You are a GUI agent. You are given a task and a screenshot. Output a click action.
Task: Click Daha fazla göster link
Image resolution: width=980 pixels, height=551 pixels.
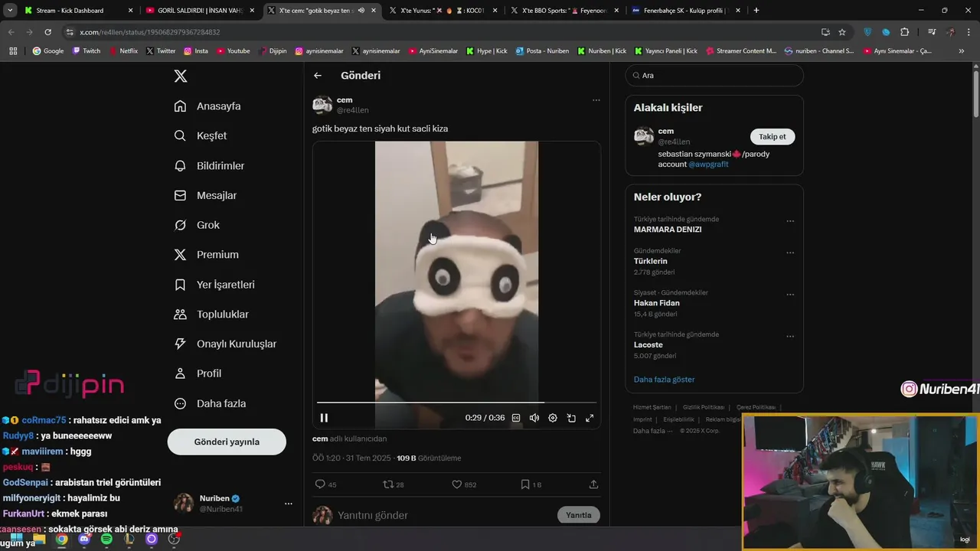point(664,380)
